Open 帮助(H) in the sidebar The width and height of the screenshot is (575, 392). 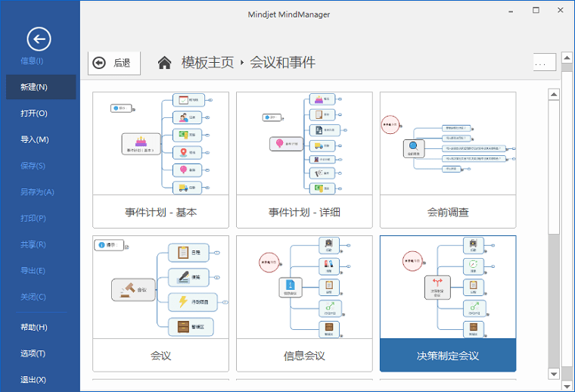tap(34, 327)
